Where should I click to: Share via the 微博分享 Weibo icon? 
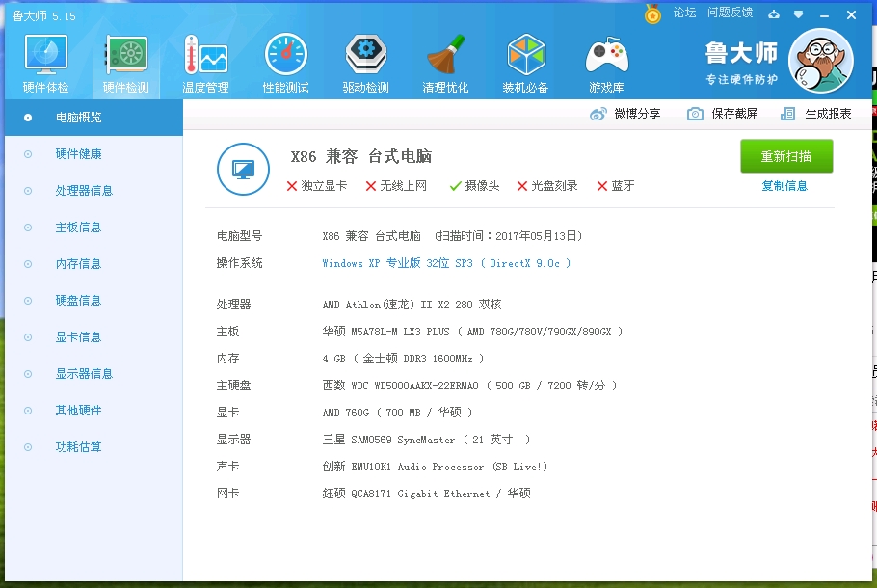coord(625,114)
